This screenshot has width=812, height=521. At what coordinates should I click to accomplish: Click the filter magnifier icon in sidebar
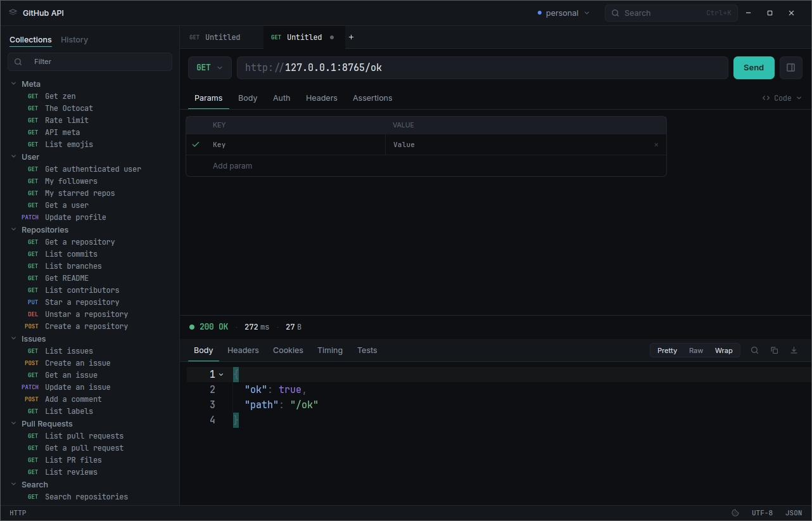click(x=18, y=62)
